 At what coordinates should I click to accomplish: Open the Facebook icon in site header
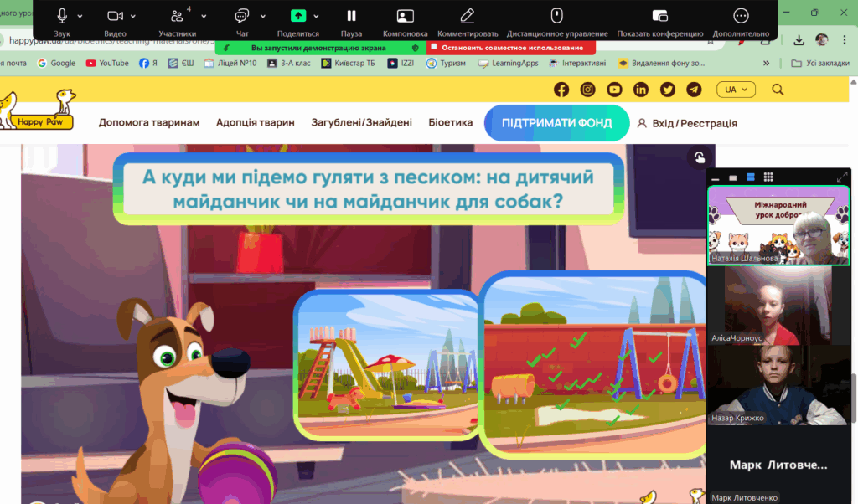point(561,90)
